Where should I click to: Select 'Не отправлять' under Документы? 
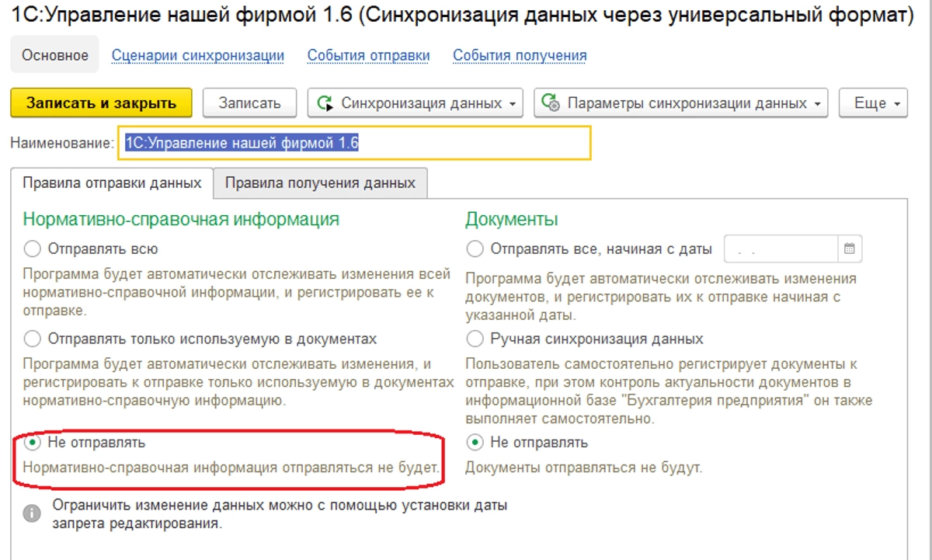[x=475, y=443]
